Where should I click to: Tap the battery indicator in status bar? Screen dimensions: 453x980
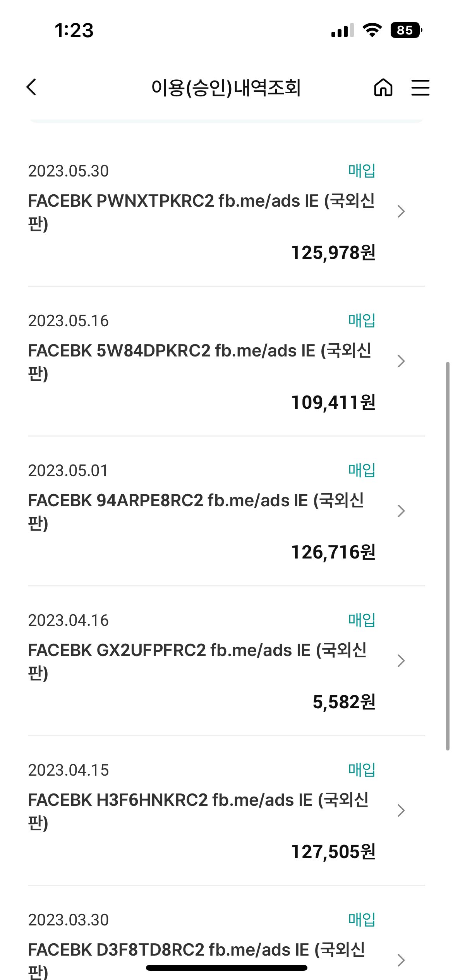[x=406, y=30]
